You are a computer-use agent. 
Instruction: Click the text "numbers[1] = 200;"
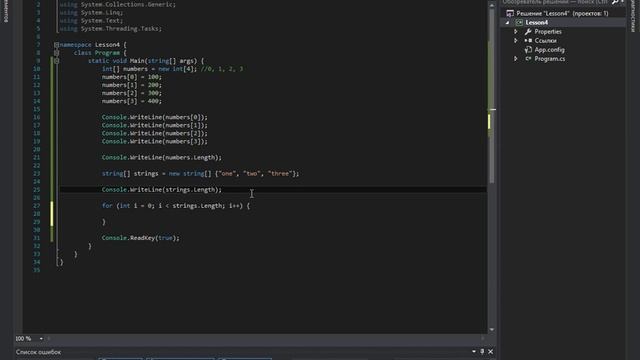coord(131,85)
